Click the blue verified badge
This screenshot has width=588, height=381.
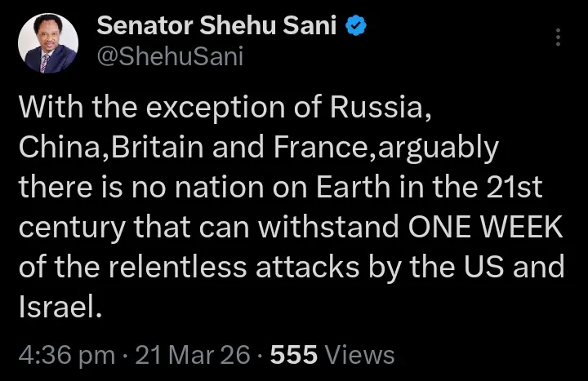pos(356,26)
